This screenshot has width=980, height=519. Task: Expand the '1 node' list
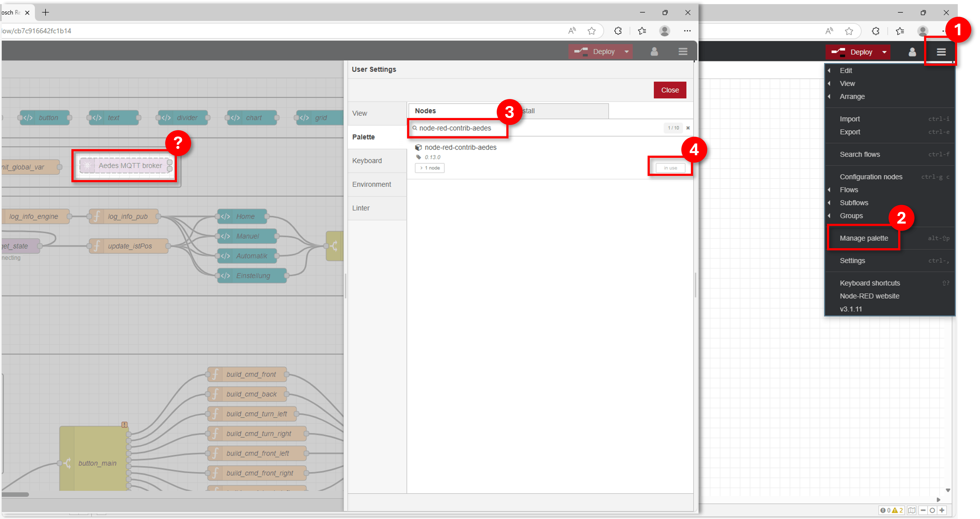[x=430, y=168]
